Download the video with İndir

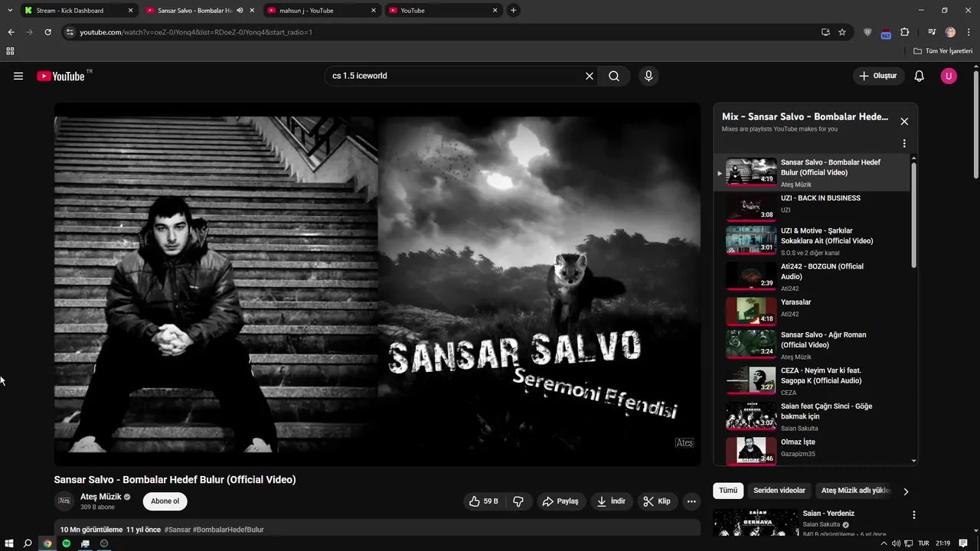[x=611, y=501]
